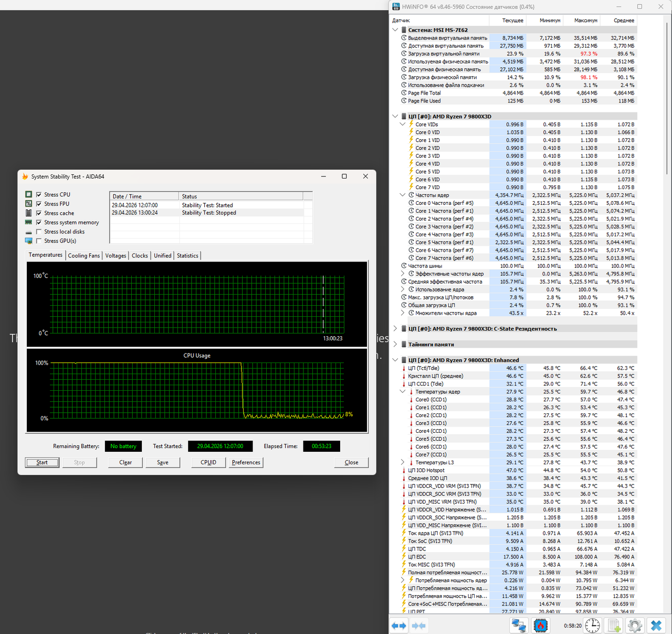Collapse the ЦП [#0]: AMD Ryzen 7 9800X3D section

(x=395, y=117)
